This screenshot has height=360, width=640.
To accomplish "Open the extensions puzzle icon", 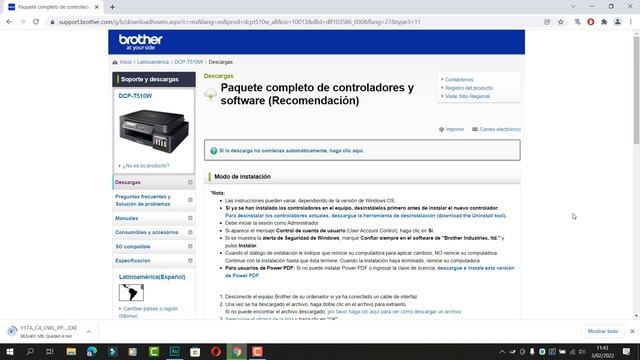I will click(604, 22).
